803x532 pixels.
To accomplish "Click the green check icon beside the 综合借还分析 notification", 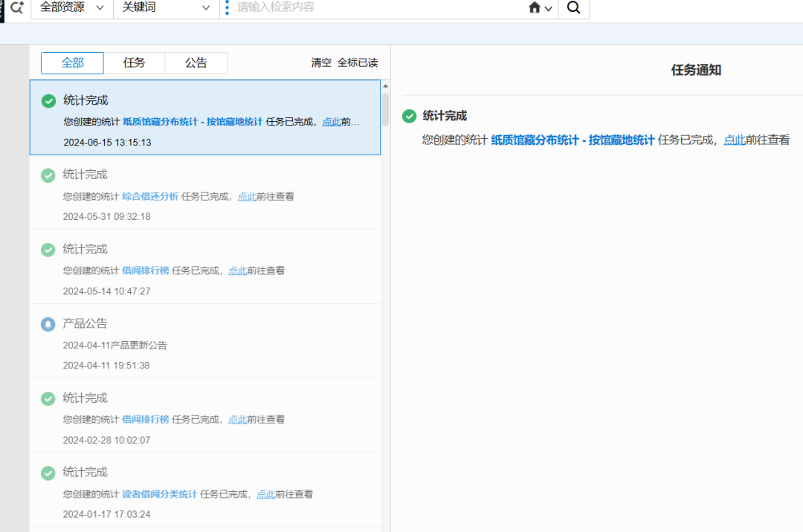I will (x=48, y=175).
